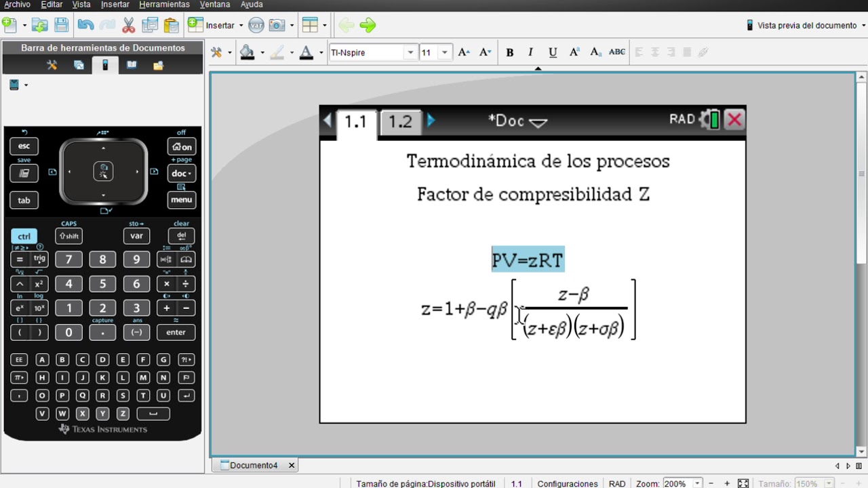The image size is (868, 488).
Task: Paste from the clipboard icon
Action: point(171,26)
